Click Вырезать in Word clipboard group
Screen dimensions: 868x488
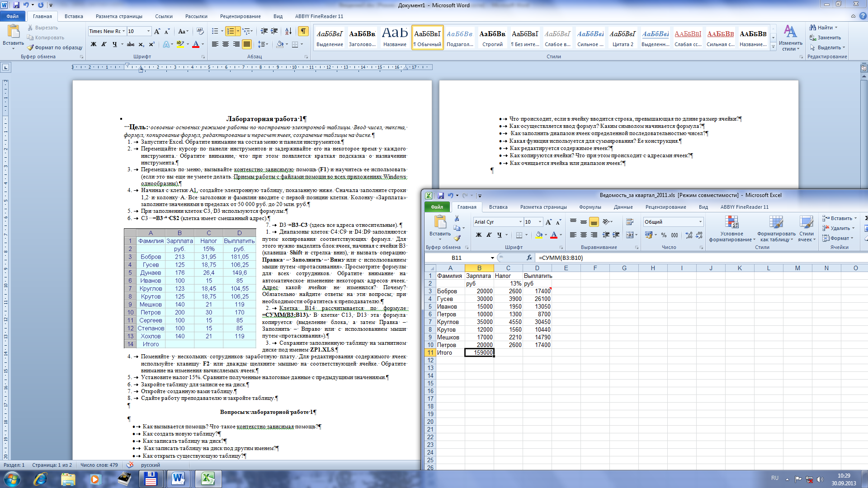42,28
